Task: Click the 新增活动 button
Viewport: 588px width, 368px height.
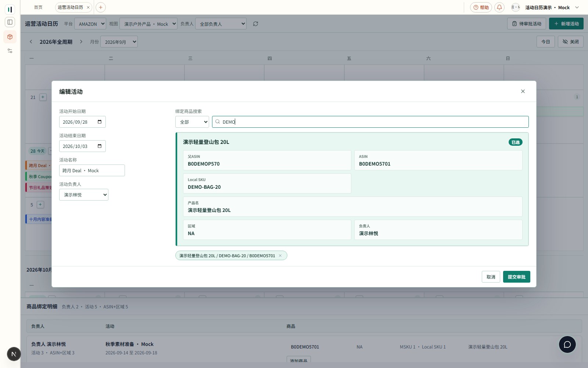Action: point(566,24)
